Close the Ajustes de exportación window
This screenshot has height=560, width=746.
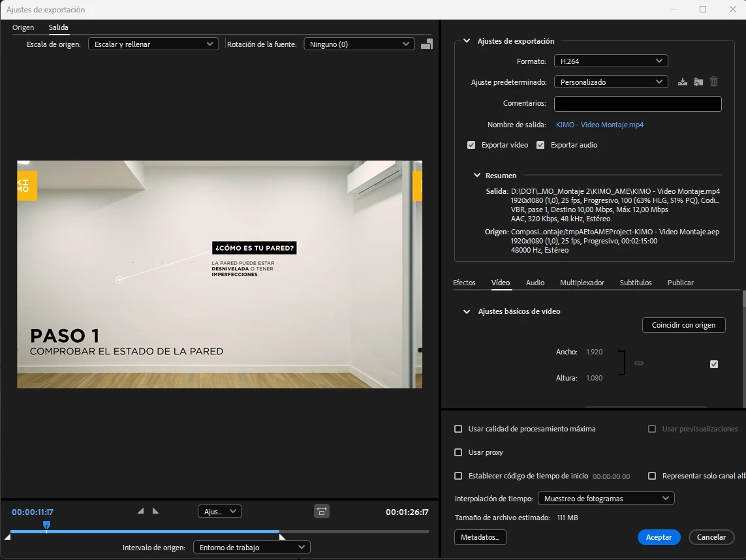(x=733, y=9)
